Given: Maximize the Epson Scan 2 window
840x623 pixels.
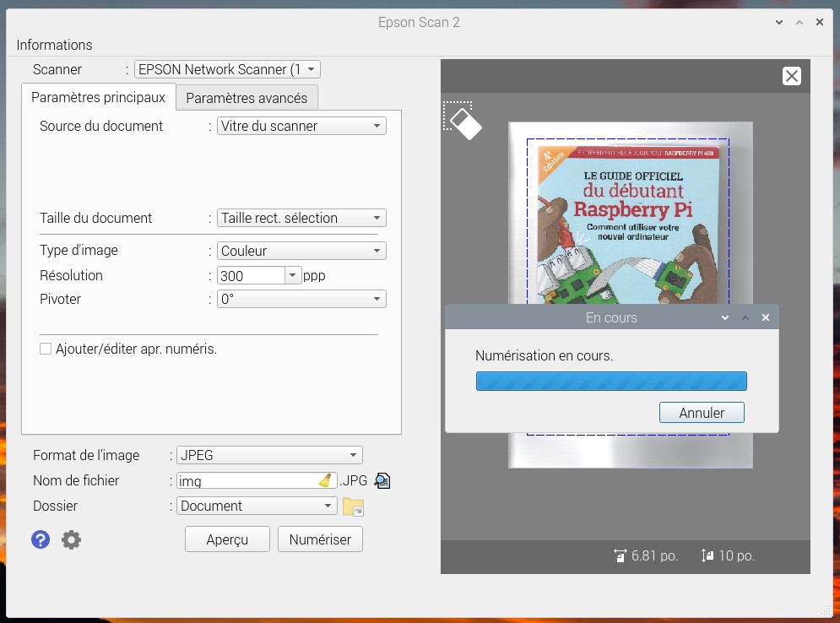Looking at the screenshot, I should (x=799, y=22).
